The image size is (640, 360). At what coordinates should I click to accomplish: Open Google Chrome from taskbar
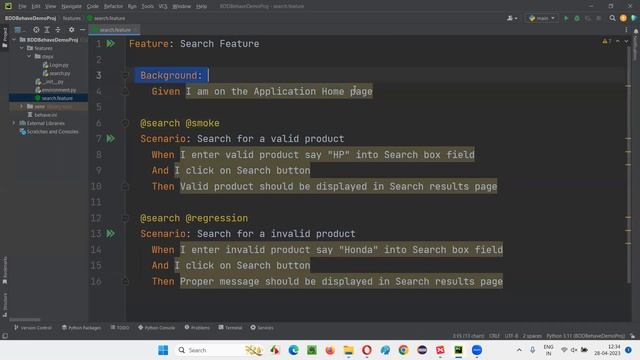click(x=403, y=350)
